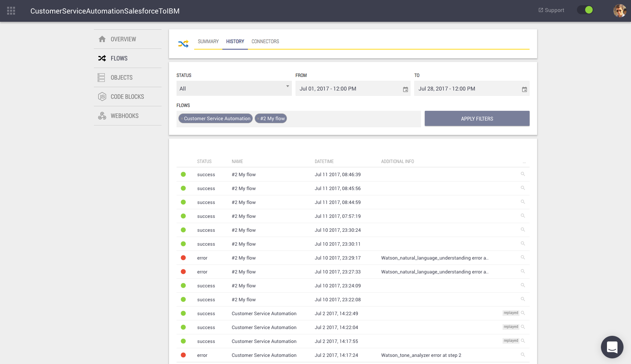Image resolution: width=631 pixels, height=364 pixels.
Task: Open the apps grid menu icon
Action: tap(11, 11)
